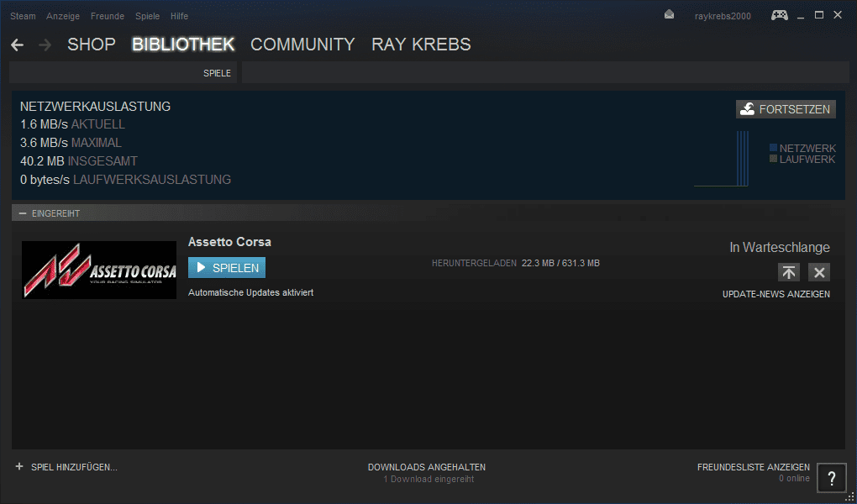Click the '40.2 MB INSGESAMT' reading

coord(79,161)
